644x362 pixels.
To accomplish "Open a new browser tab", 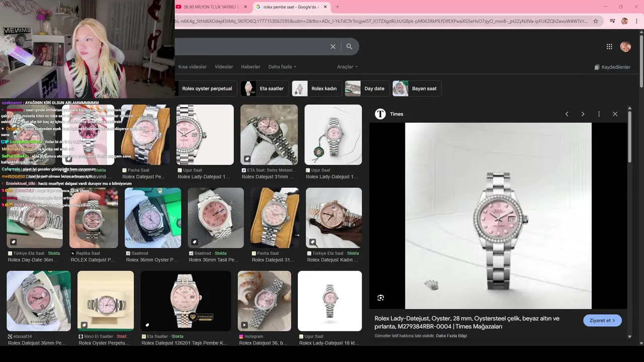I will [x=337, y=7].
